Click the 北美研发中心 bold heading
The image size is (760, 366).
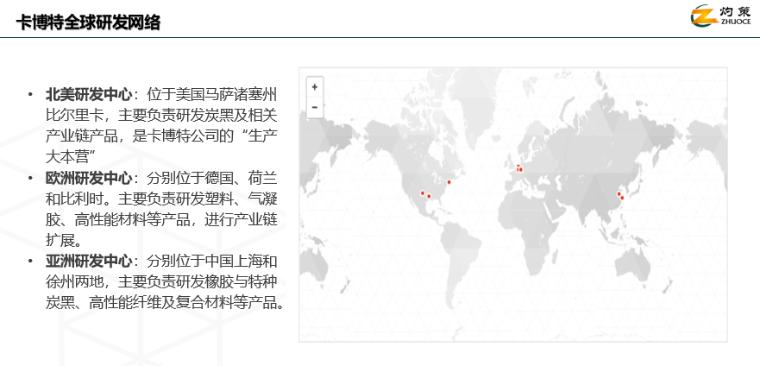click(x=89, y=94)
